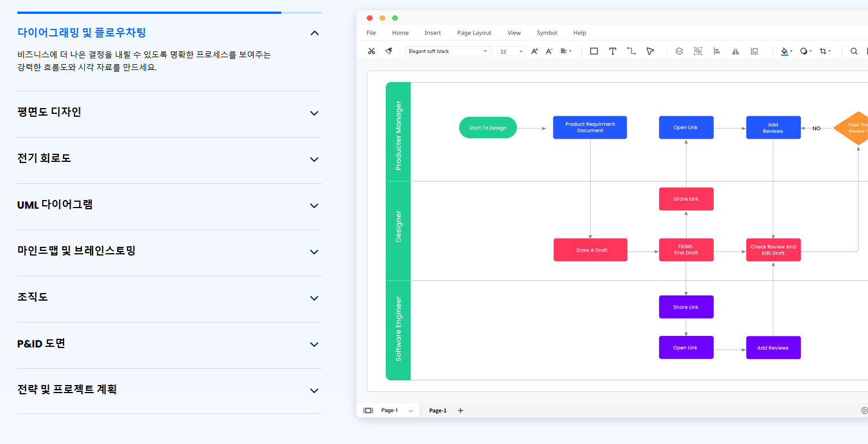Click the NO connector label

click(817, 128)
